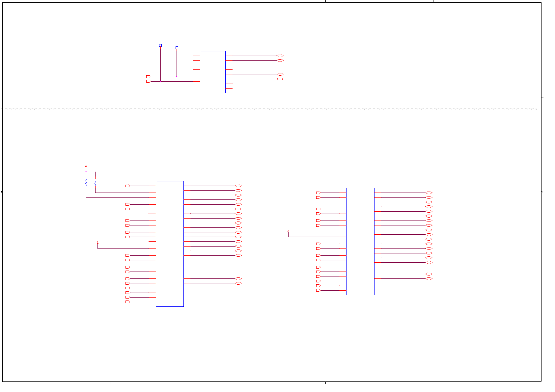Select the lower input port of the top block

(149, 81)
